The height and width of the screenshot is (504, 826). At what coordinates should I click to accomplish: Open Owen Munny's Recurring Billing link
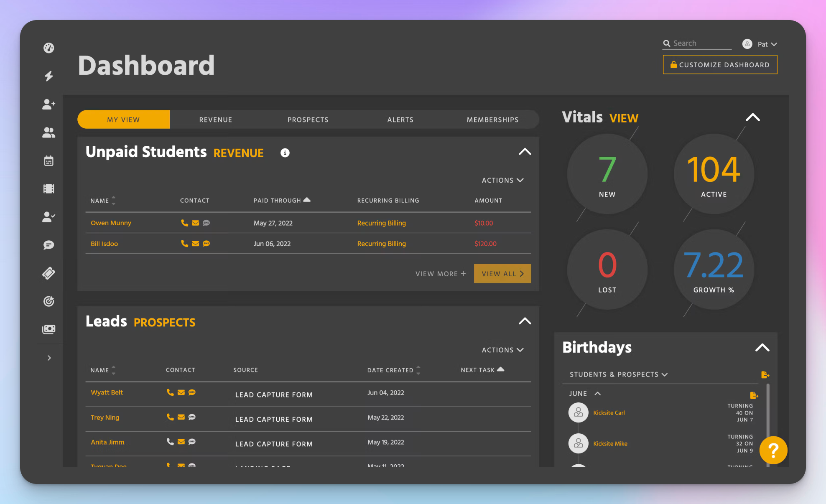(x=382, y=223)
